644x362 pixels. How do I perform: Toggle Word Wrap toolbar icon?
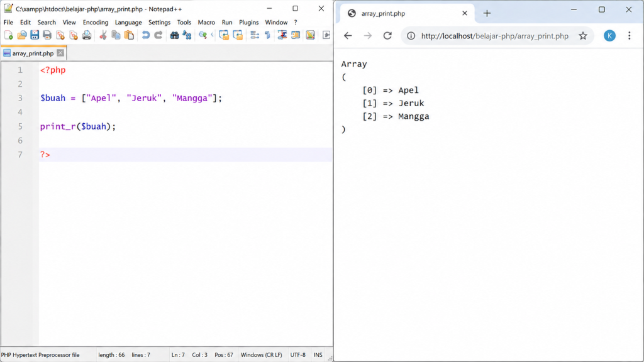pos(255,35)
